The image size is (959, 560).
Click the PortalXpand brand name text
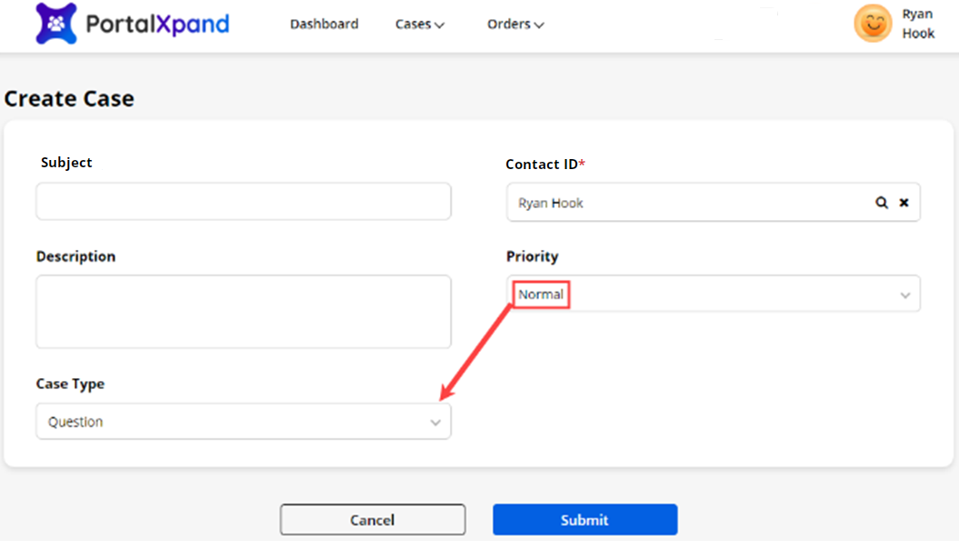tap(157, 25)
